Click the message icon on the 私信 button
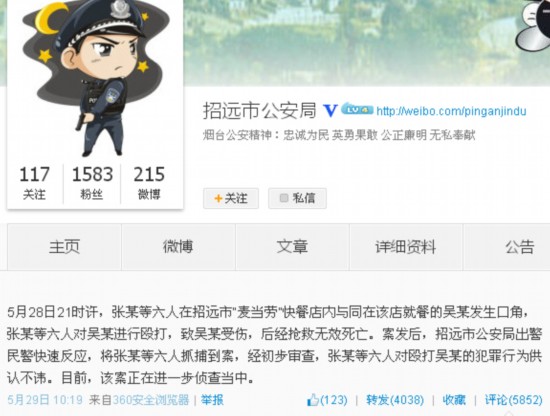The image size is (550, 416). pyautogui.click(x=284, y=198)
